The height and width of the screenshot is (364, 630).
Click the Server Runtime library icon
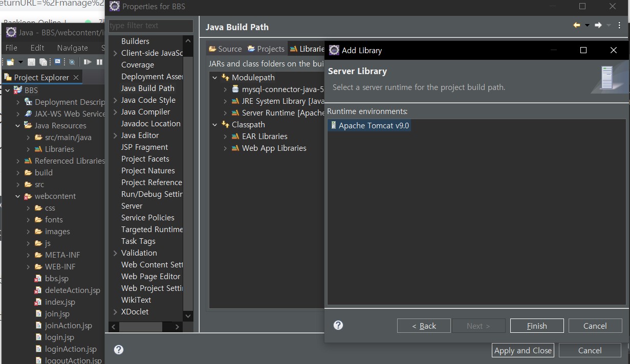pos(235,113)
